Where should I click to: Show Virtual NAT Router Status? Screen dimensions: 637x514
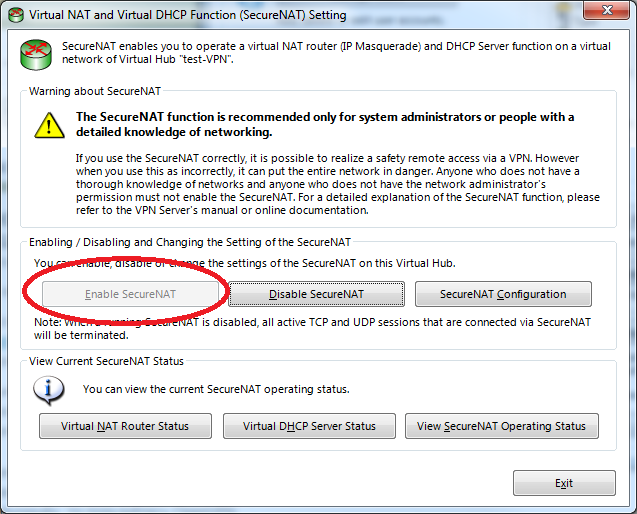tap(125, 426)
